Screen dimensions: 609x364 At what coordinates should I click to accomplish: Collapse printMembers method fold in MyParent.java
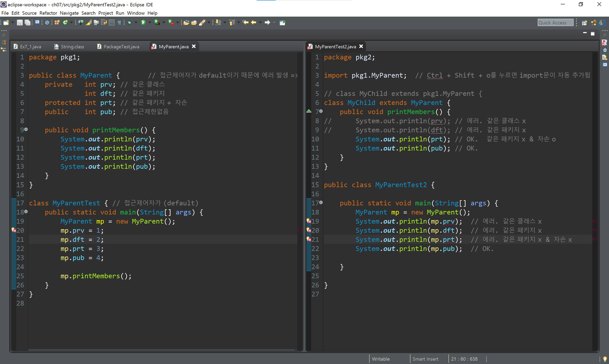pyautogui.click(x=26, y=129)
